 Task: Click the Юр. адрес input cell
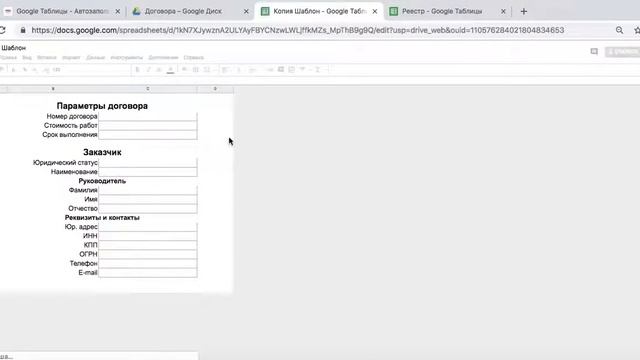click(x=148, y=227)
